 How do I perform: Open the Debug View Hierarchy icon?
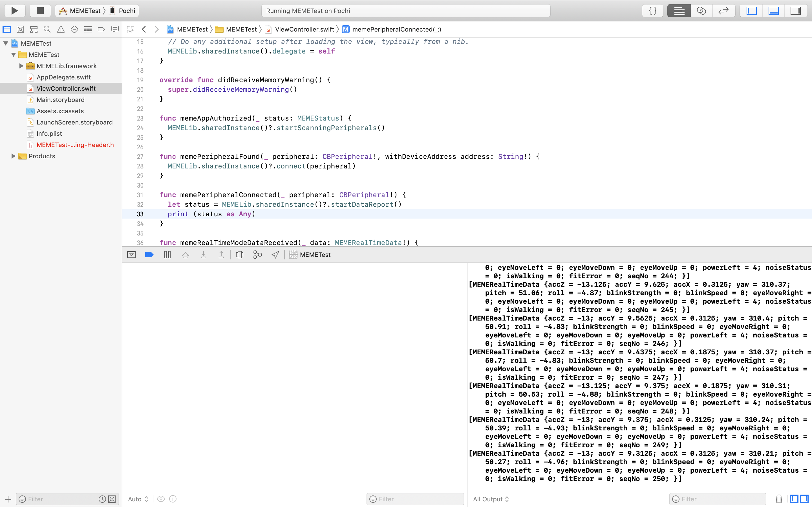pyautogui.click(x=239, y=255)
